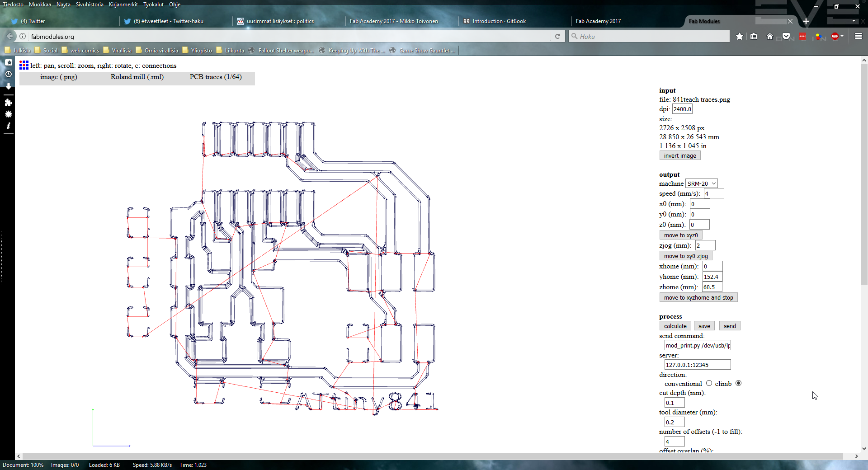Image resolution: width=868 pixels, height=470 pixels.
Task: Click the horizontal page scrollbar
Action: click(433, 456)
